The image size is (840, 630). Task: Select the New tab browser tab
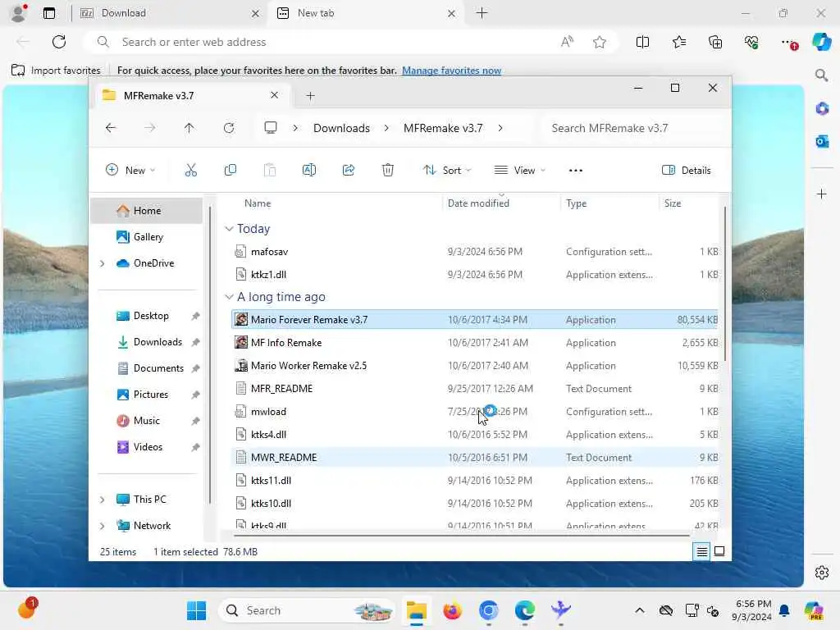point(365,13)
